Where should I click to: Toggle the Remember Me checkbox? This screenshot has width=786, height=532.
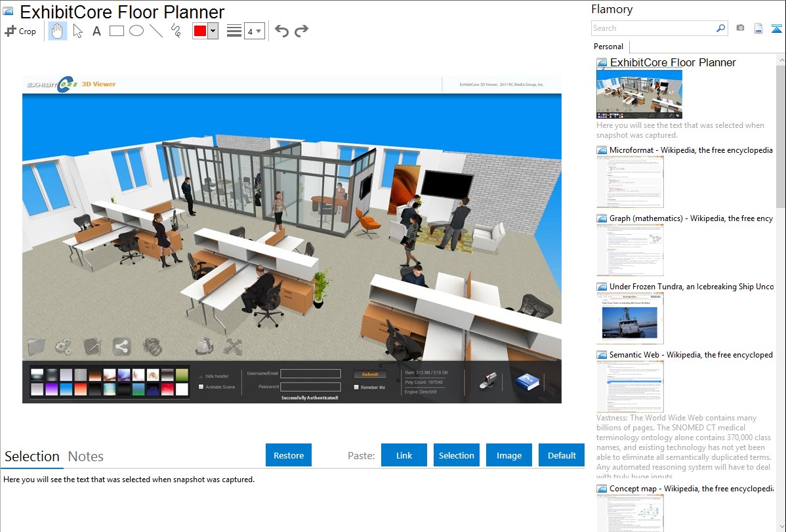coord(356,387)
